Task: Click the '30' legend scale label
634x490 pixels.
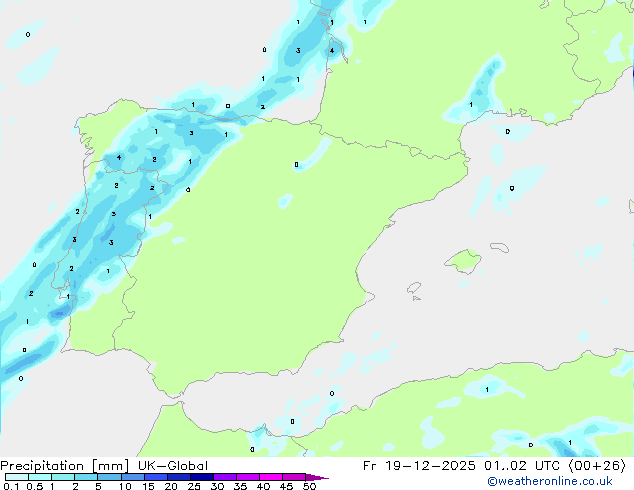Action: click(x=217, y=486)
